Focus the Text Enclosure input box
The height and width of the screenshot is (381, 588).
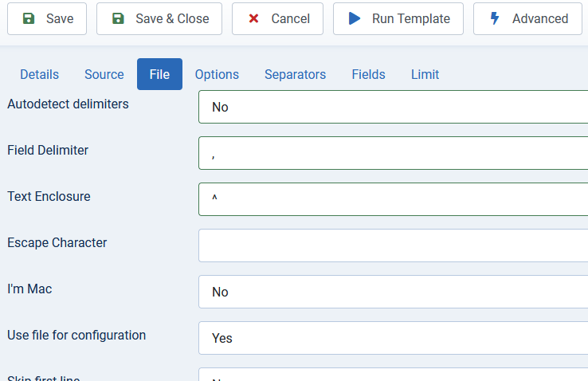(393, 199)
